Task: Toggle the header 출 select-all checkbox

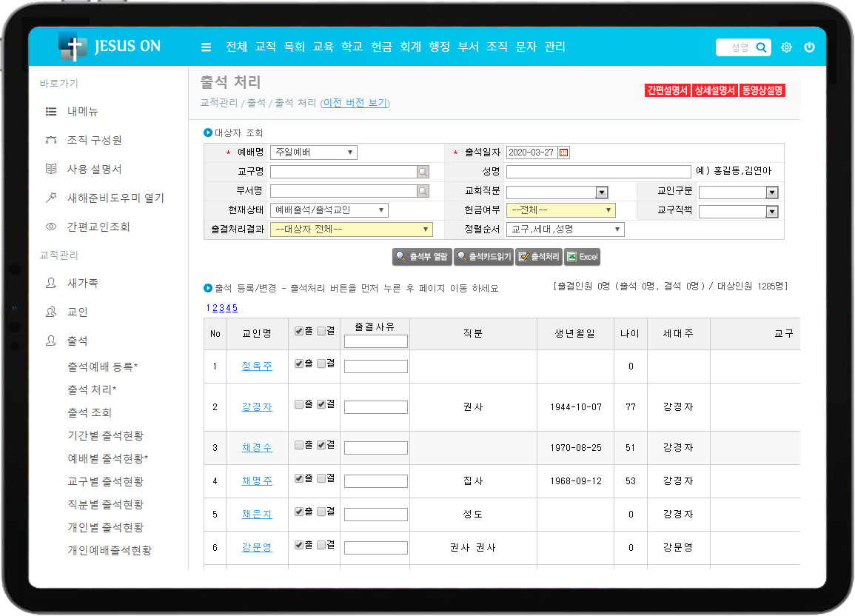Action: [299, 331]
